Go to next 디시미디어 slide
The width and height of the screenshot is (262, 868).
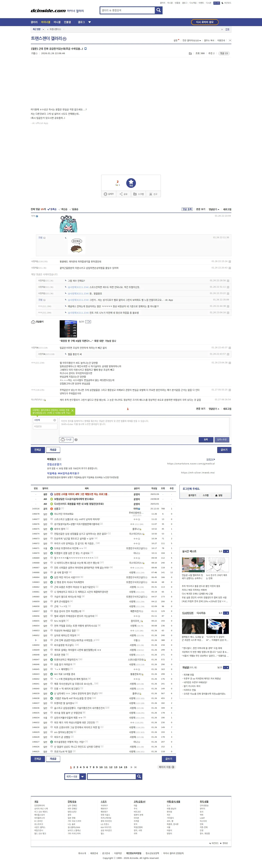tap(227, 613)
